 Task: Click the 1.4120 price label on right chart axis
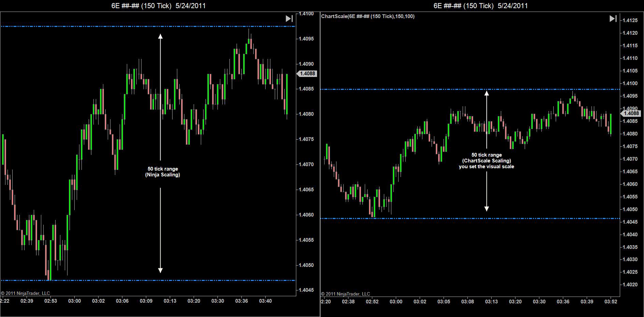tap(630, 33)
